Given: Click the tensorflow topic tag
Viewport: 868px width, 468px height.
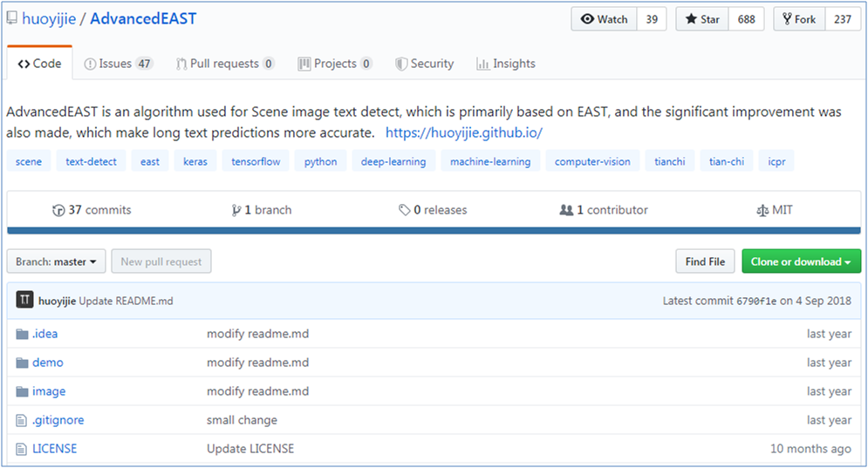Looking at the screenshot, I should (x=256, y=161).
